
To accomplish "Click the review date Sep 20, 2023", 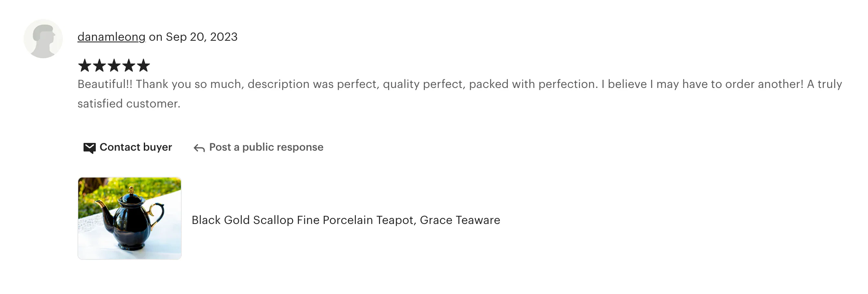I will pyautogui.click(x=201, y=37).
